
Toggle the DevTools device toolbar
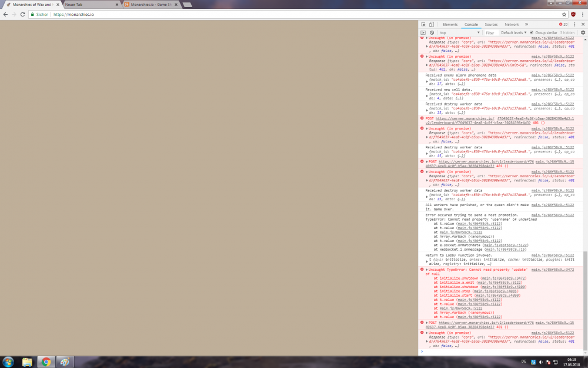(431, 24)
